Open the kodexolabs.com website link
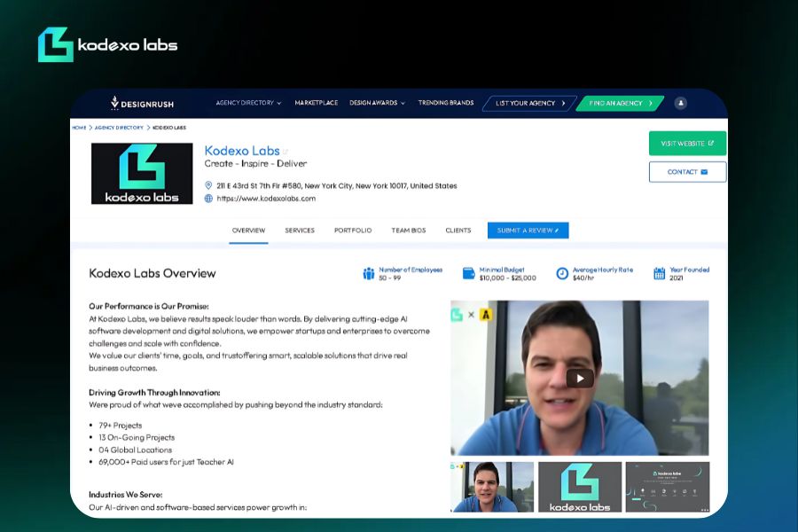The height and width of the screenshot is (532, 798). tap(266, 199)
